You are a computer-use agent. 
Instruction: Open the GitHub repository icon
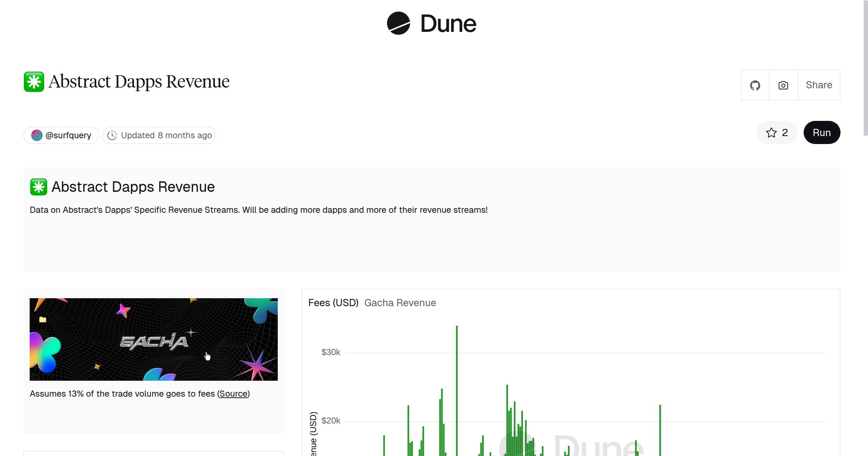[x=755, y=85]
